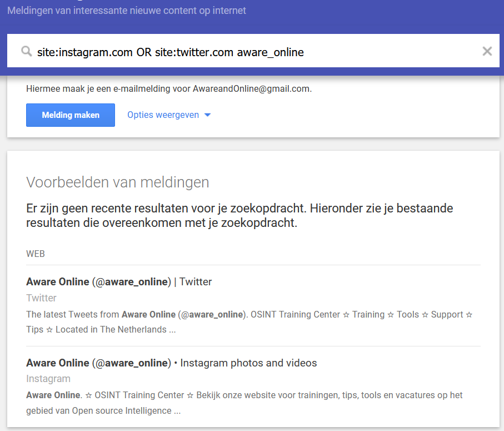Click the 'Er zijn geen recente resultaten' message
504x431 pixels.
pyautogui.click(x=239, y=216)
